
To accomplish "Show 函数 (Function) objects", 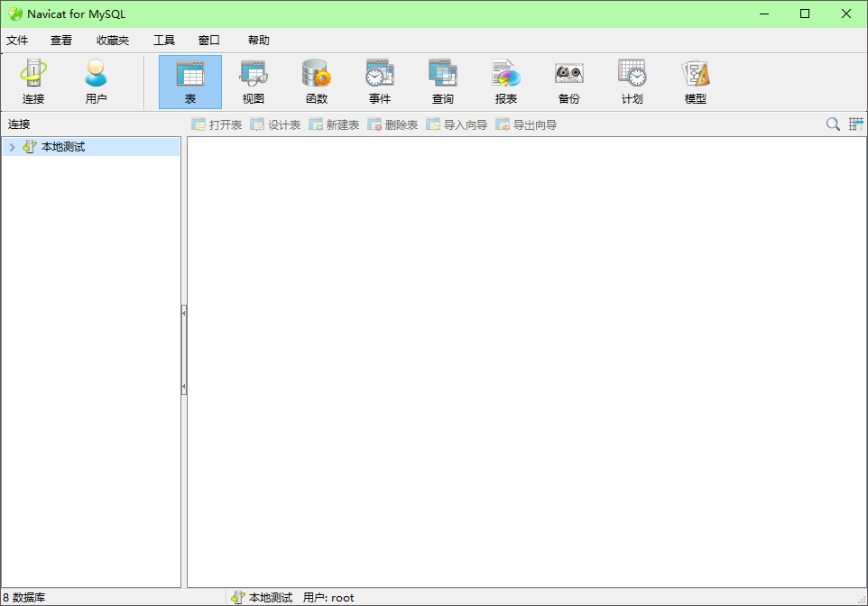I will point(317,82).
